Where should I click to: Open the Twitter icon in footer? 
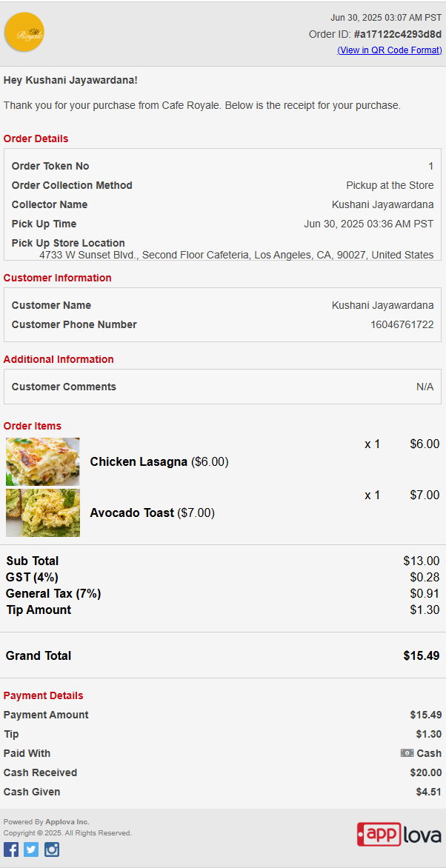click(31, 849)
